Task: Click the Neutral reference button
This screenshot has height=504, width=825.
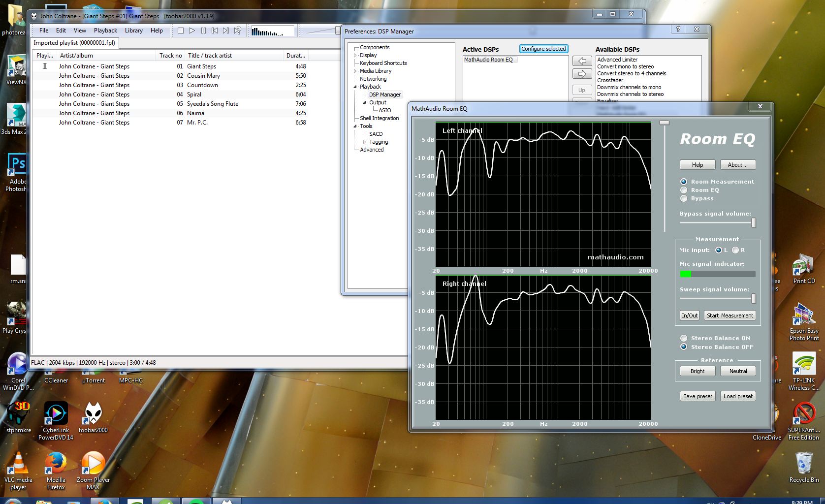Action: [x=738, y=371]
